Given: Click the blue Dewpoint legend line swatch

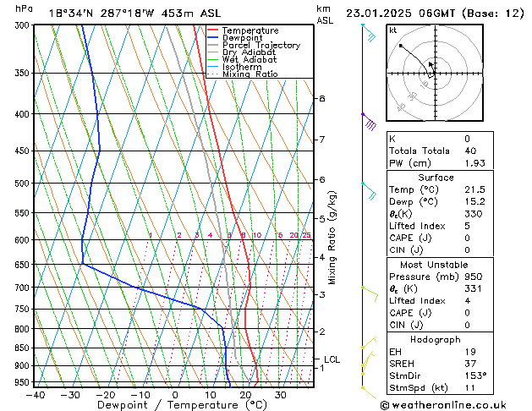Looking at the screenshot, I should click(213, 37).
